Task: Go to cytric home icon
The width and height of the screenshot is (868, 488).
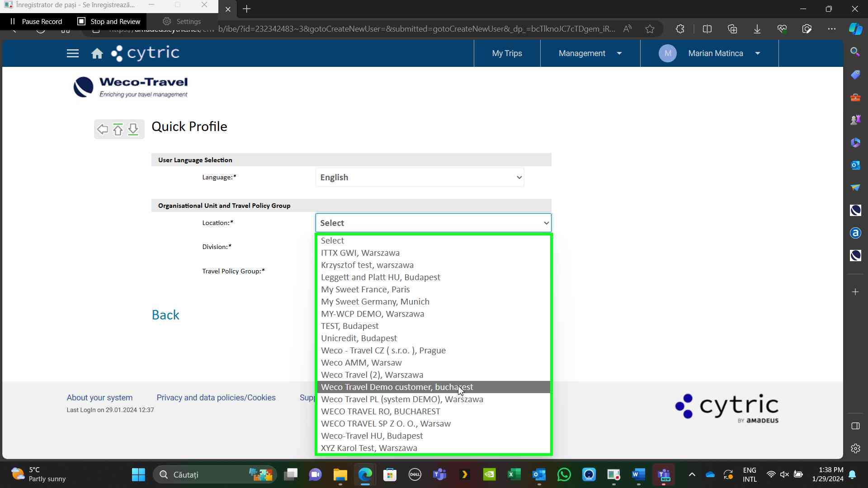Action: (x=97, y=54)
